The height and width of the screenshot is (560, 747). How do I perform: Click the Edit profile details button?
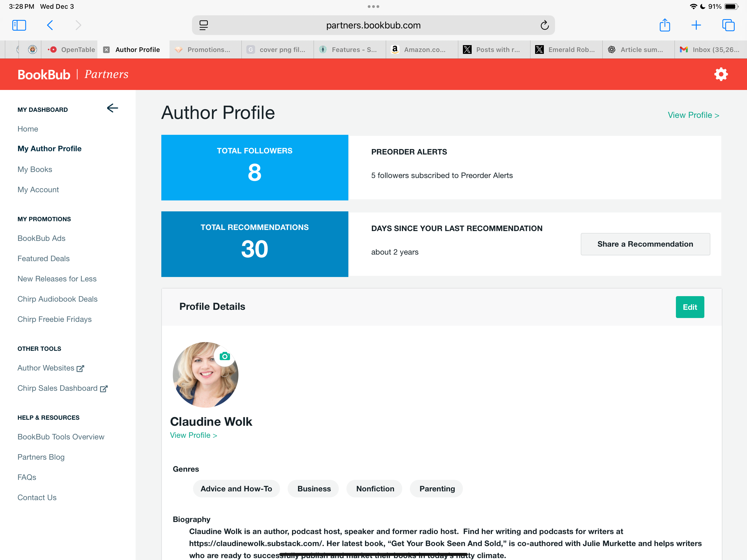point(690,307)
